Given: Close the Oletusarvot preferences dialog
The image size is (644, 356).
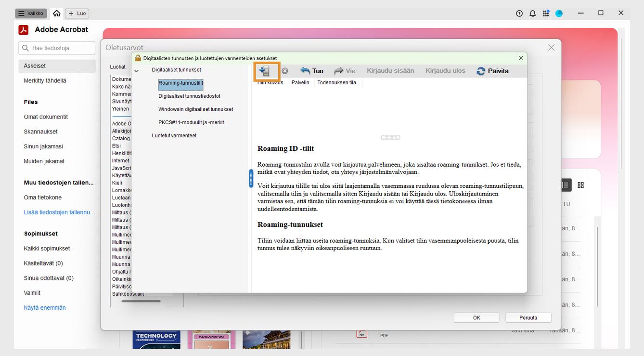Looking at the screenshot, I should (x=551, y=47).
